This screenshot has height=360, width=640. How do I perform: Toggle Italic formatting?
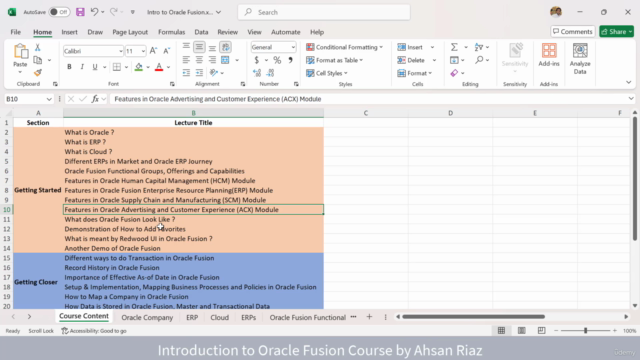click(x=82, y=67)
